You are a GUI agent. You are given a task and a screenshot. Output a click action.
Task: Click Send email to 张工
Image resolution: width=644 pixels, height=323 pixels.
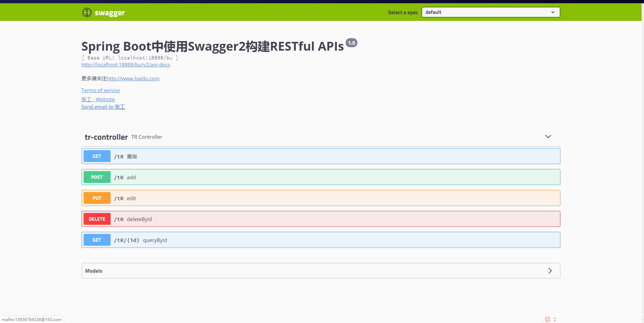(x=103, y=107)
